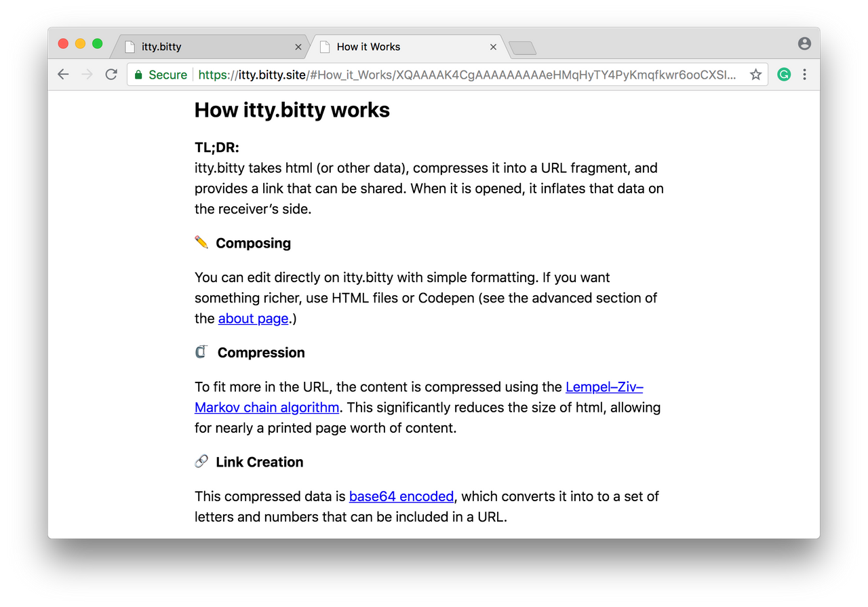This screenshot has width=868, height=607.
Task: Open the user profile icon in title bar
Action: click(x=804, y=43)
